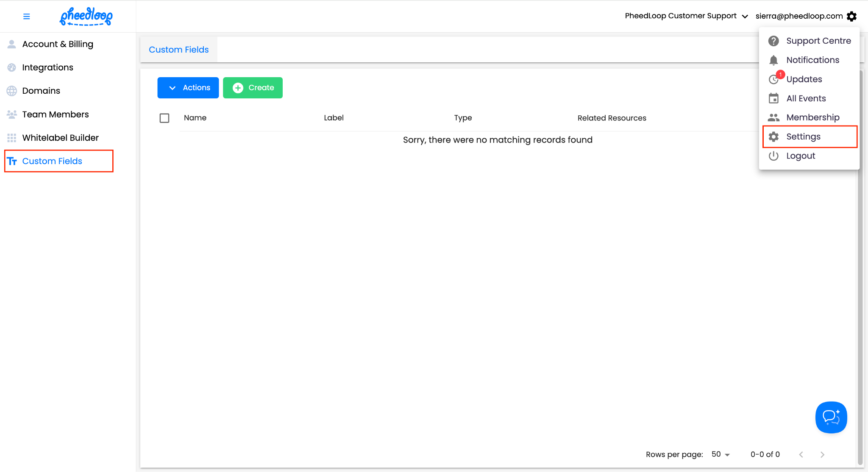Sort by the Name column header
The width and height of the screenshot is (868, 472).
pyautogui.click(x=195, y=118)
